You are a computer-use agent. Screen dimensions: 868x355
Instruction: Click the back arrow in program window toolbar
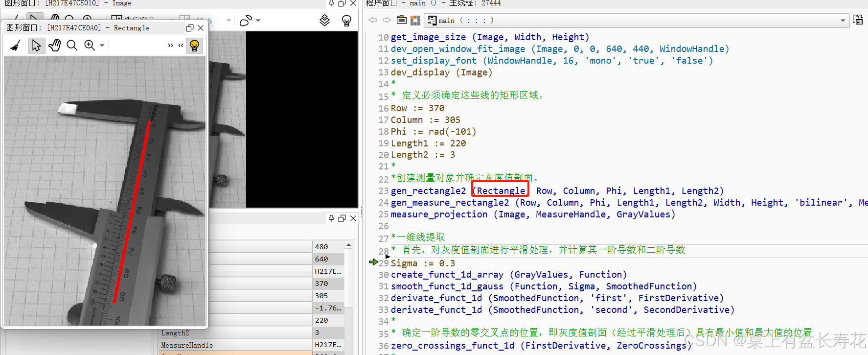point(373,20)
